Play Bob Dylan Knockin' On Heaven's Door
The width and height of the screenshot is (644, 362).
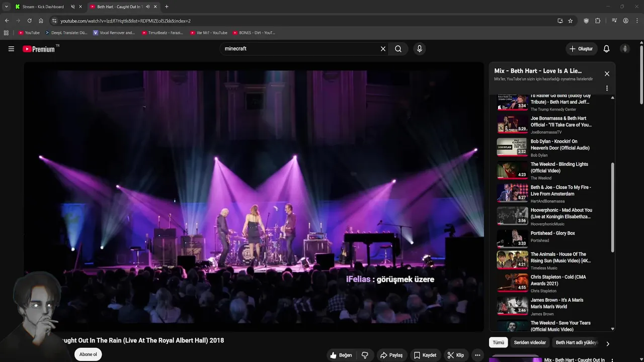[x=544, y=148]
